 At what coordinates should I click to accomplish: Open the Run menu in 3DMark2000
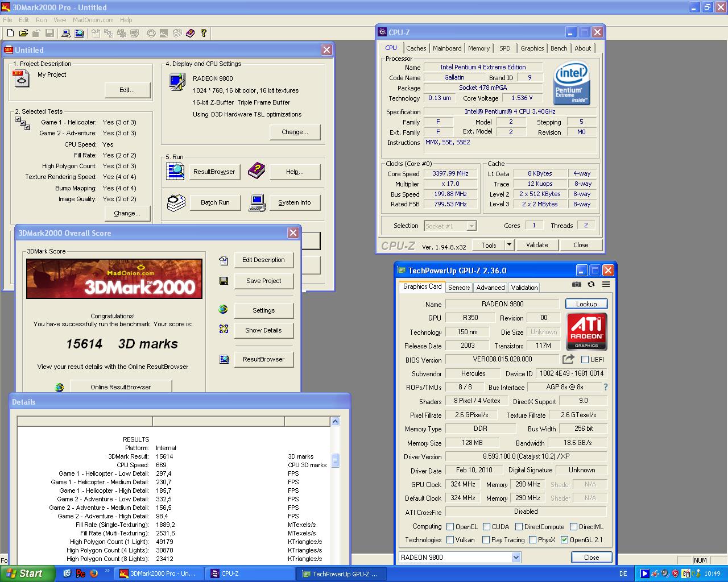click(42, 20)
